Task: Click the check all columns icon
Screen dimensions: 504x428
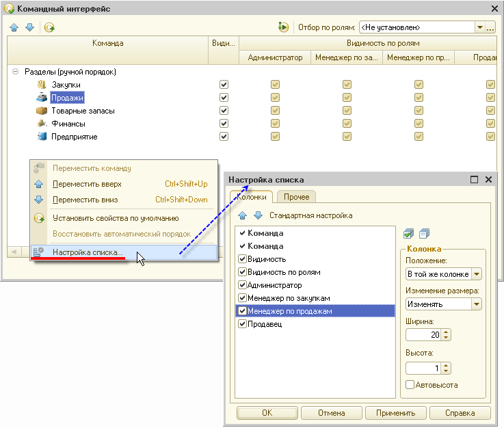Action: (408, 234)
